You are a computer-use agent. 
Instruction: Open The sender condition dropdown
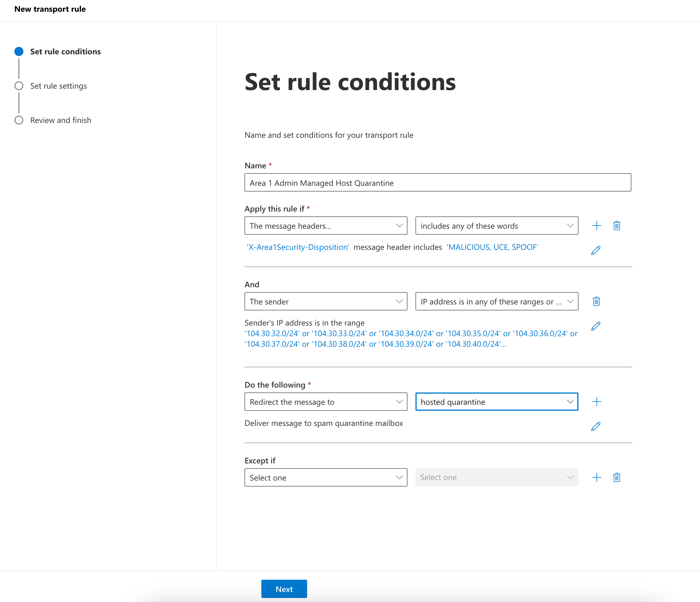tap(326, 301)
